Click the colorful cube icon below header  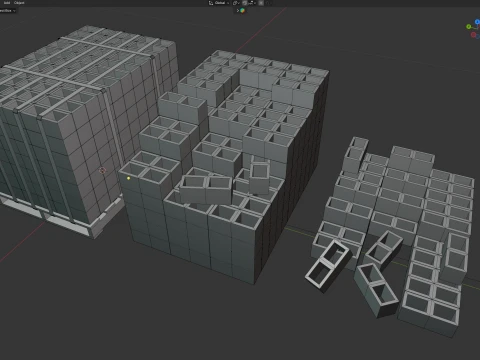243,11
